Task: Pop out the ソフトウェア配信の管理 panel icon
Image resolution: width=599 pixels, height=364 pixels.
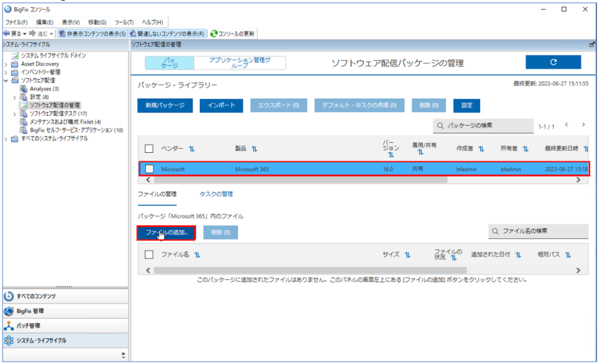Action: pyautogui.click(x=592, y=44)
